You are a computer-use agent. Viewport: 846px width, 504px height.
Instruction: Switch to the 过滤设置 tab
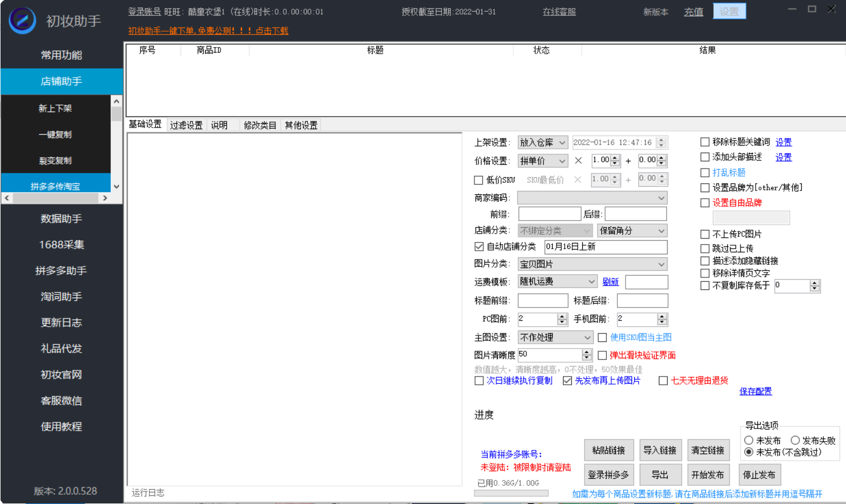click(x=186, y=125)
